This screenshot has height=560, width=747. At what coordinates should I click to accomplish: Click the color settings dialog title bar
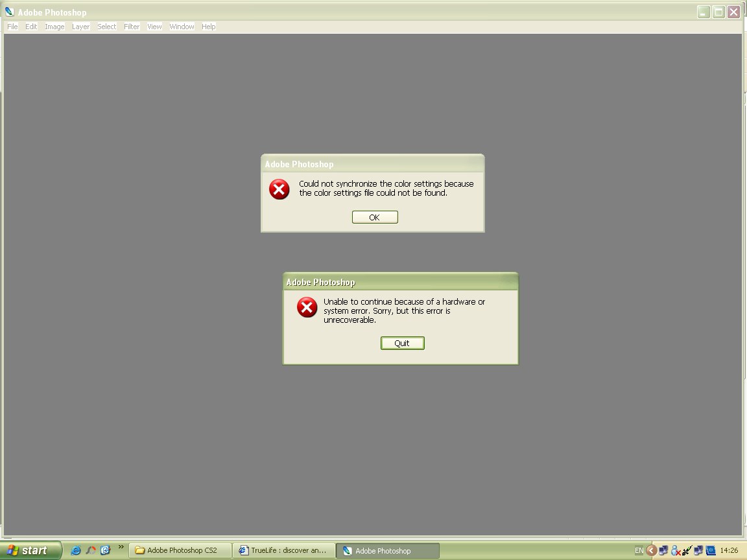tap(373, 164)
